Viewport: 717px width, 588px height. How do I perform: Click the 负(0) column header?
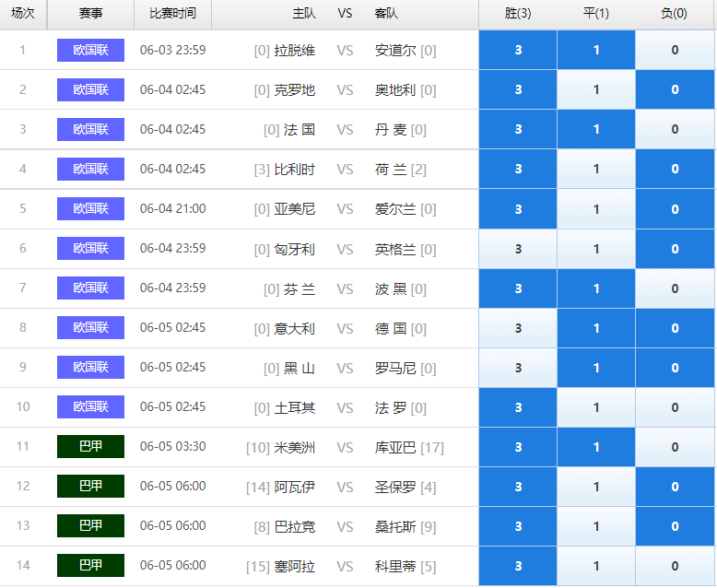(x=674, y=14)
